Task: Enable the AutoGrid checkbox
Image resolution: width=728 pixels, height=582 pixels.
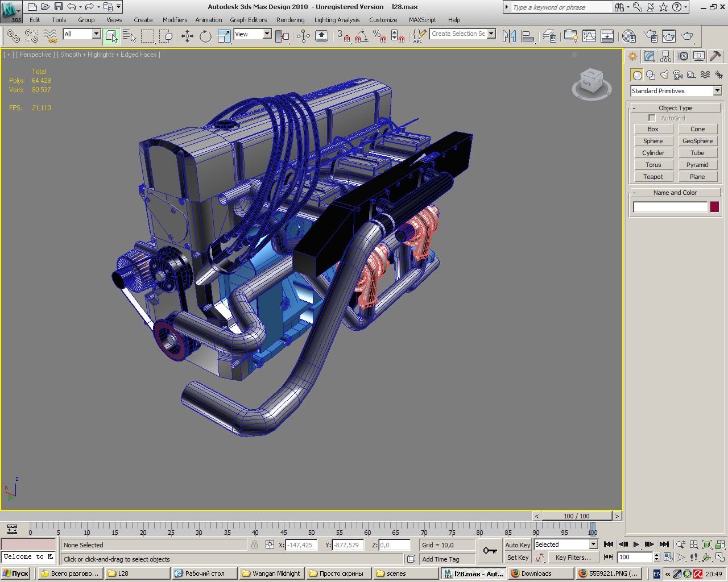Action: 652,118
